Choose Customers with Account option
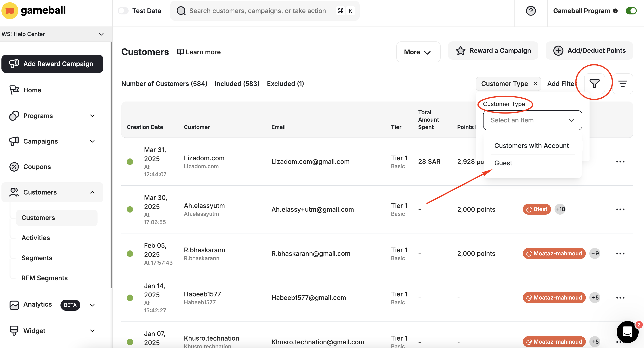The image size is (644, 348). (x=531, y=145)
